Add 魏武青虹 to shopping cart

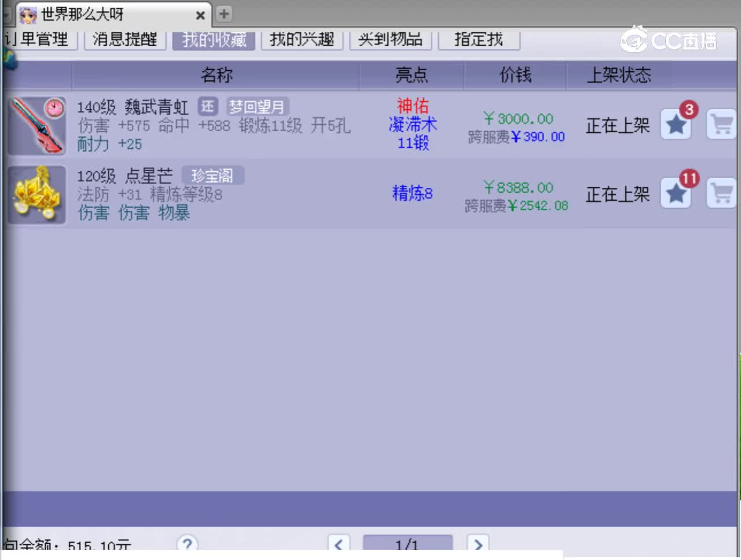click(721, 124)
